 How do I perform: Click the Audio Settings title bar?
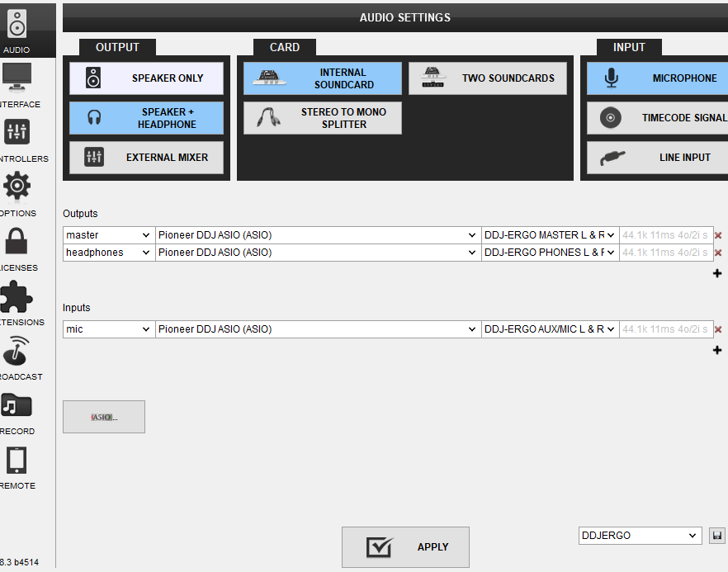tap(395, 17)
